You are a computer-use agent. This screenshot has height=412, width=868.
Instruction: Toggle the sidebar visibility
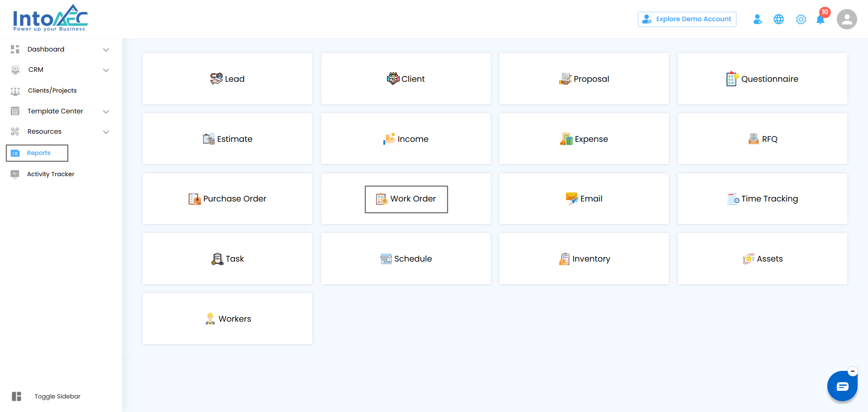(17, 396)
